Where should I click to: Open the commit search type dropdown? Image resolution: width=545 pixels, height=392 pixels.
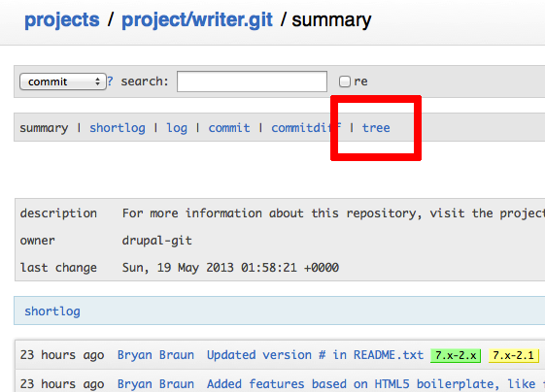tap(63, 82)
